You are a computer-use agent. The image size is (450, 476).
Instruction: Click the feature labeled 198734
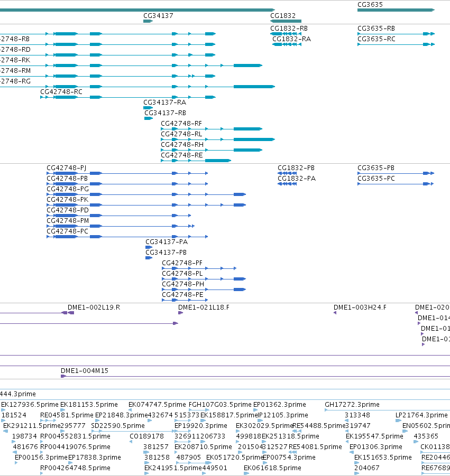24,436
